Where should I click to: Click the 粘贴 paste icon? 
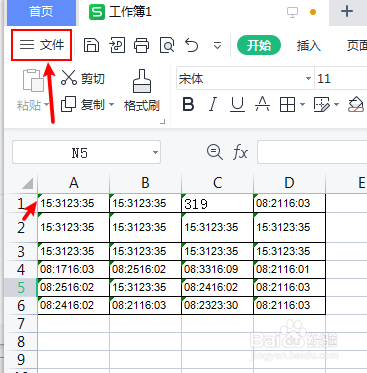click(x=33, y=80)
